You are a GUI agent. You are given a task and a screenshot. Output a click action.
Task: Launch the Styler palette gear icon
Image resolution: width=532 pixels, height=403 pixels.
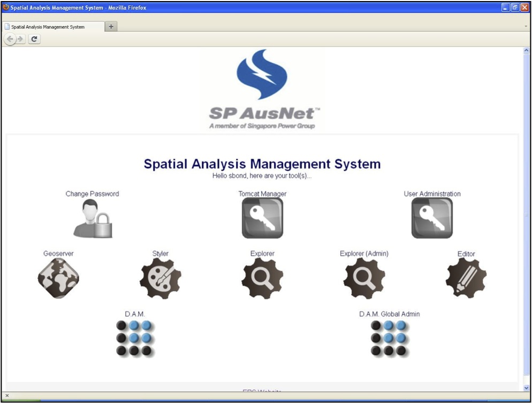click(x=161, y=278)
